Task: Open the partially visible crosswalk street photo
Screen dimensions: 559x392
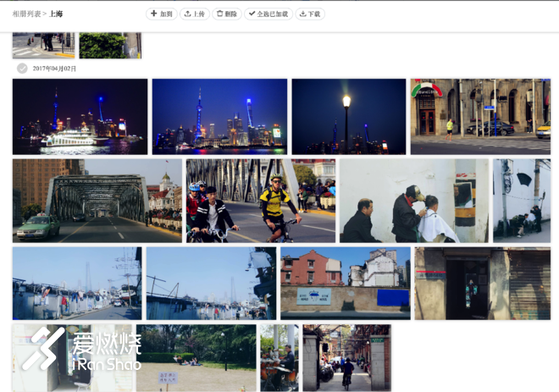Action: 43,45
